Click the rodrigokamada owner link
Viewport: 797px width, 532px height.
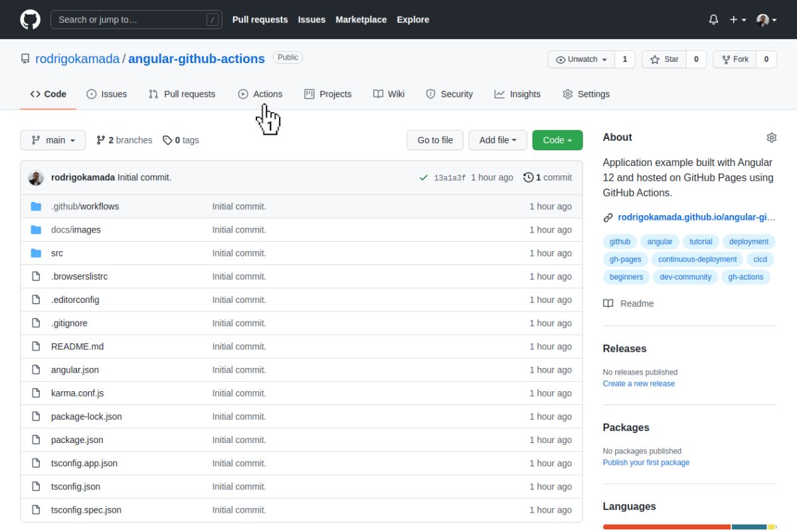tap(77, 58)
